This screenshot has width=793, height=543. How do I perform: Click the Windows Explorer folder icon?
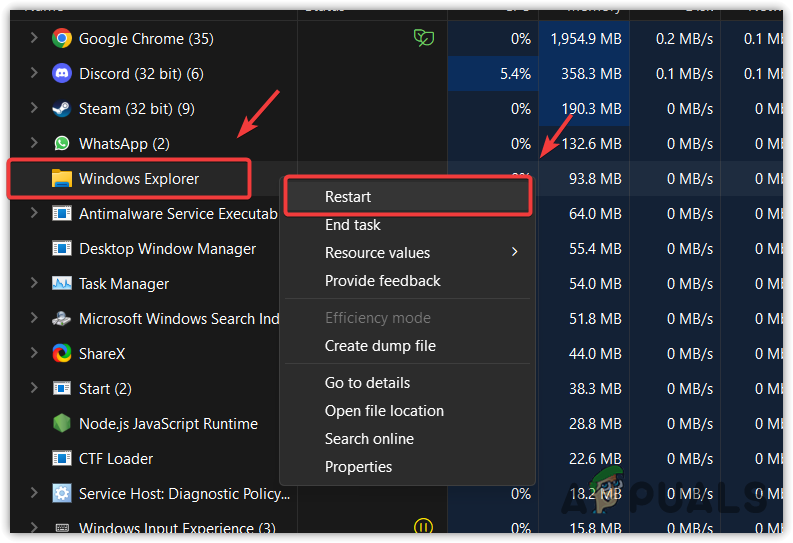tap(62, 178)
